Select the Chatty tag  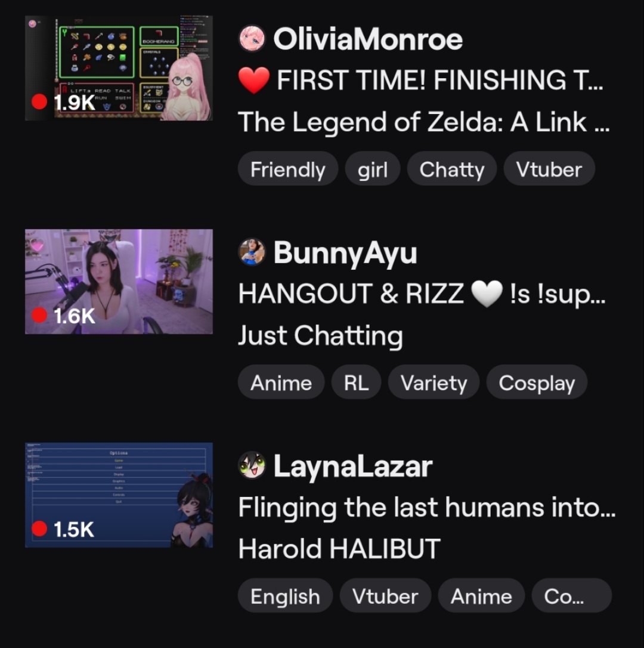[451, 169]
